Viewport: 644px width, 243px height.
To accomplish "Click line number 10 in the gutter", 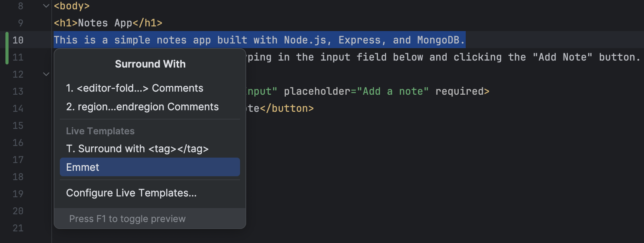I will (x=17, y=40).
